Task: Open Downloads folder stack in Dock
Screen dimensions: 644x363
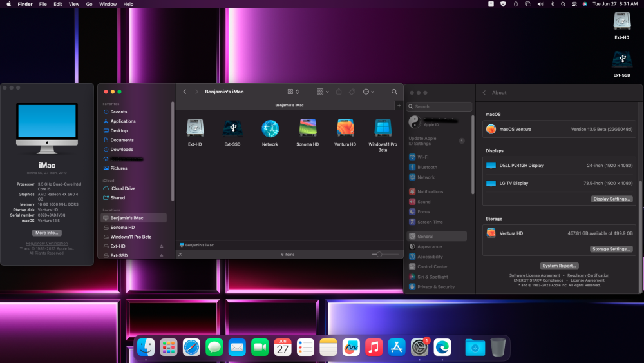Action: (x=475, y=348)
